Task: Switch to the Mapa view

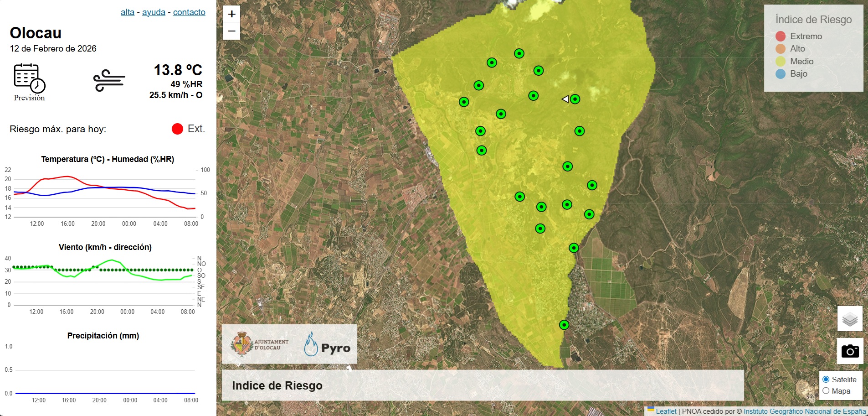Action: [x=826, y=390]
